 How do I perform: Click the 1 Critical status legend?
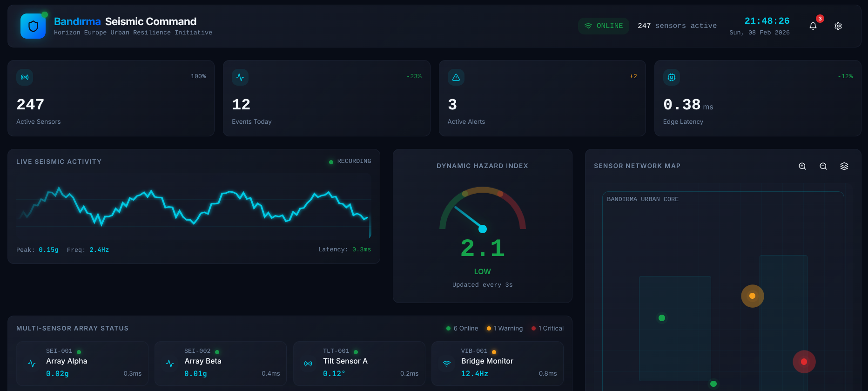(547, 328)
